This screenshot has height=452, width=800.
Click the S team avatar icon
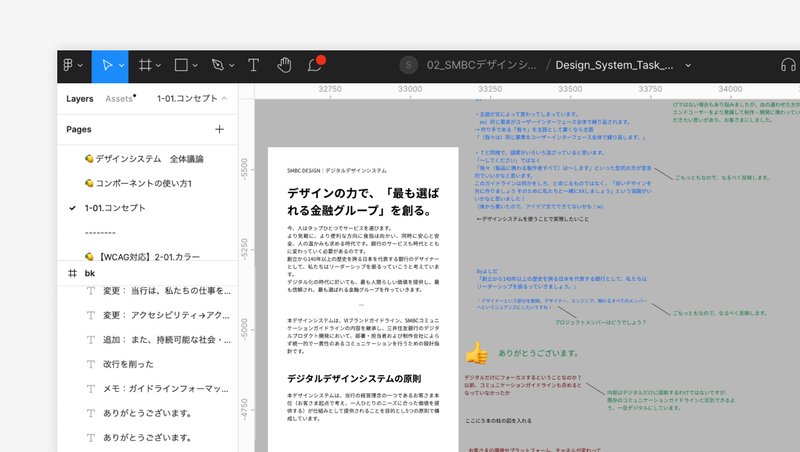408,65
